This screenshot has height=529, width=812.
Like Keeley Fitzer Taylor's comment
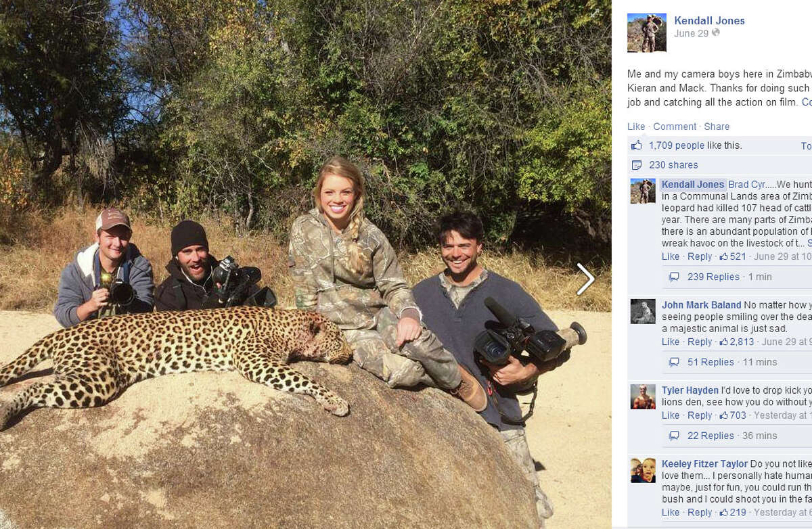(x=671, y=512)
